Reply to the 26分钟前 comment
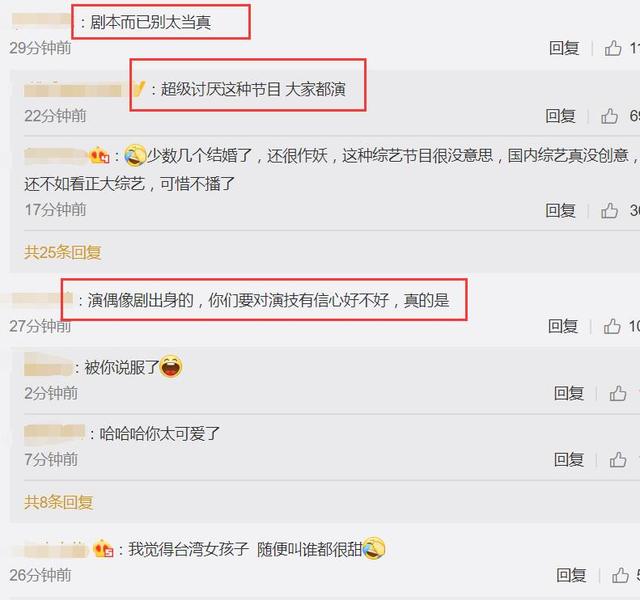Image resolution: width=640 pixels, height=600 pixels. pos(571,576)
